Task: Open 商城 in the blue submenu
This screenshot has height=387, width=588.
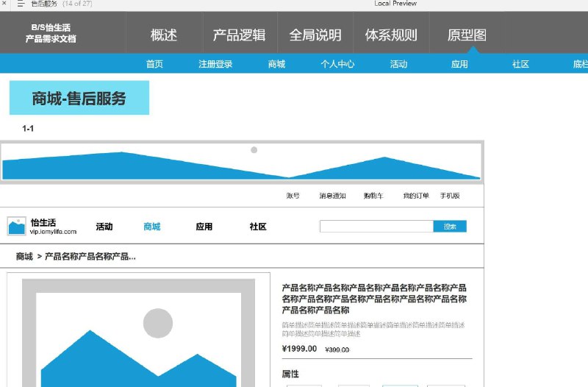Action: 277,64
